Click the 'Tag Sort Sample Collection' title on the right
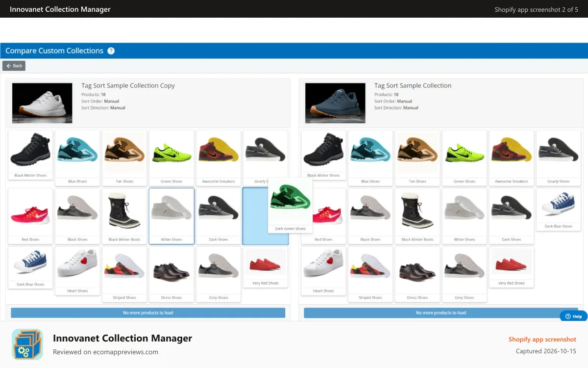This screenshot has height=368, width=588. tap(413, 85)
